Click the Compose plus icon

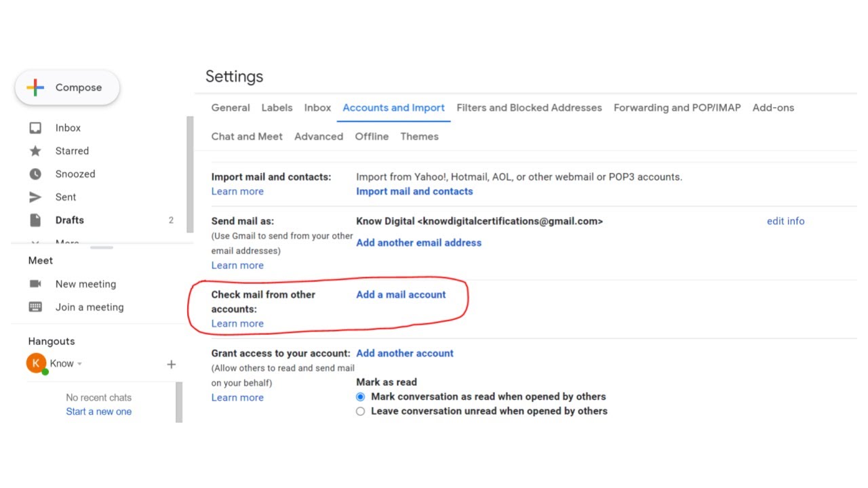[35, 87]
